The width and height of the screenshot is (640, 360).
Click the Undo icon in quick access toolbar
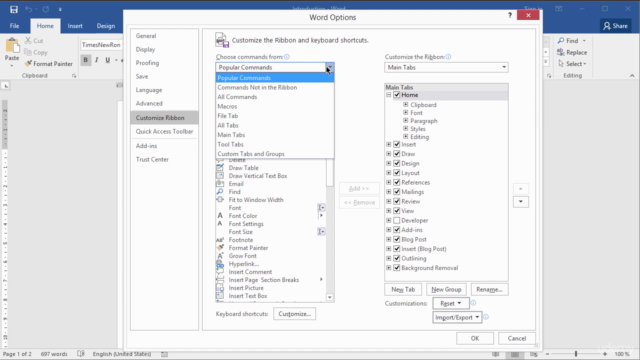28,9
